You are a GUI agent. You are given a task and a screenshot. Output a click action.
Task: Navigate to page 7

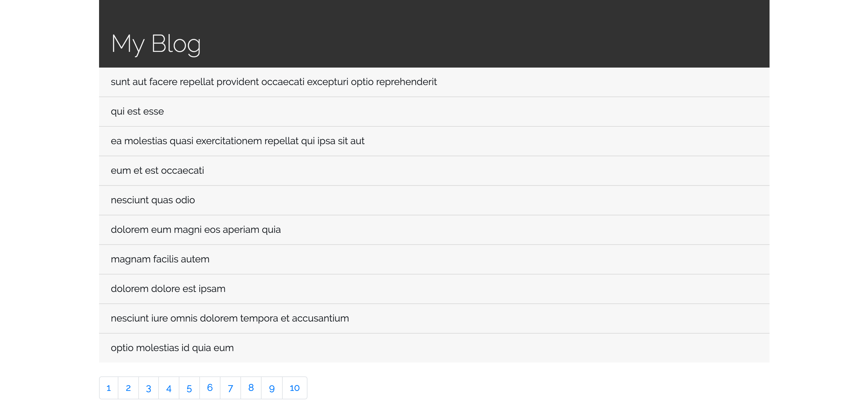tap(230, 388)
